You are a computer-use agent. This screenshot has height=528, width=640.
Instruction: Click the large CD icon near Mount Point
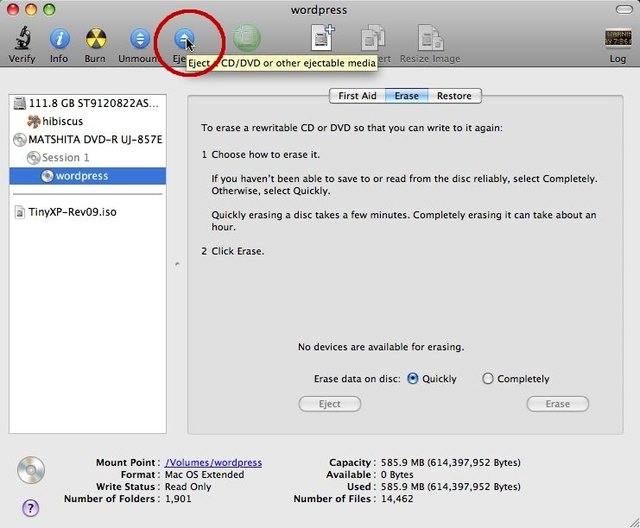tap(31, 470)
